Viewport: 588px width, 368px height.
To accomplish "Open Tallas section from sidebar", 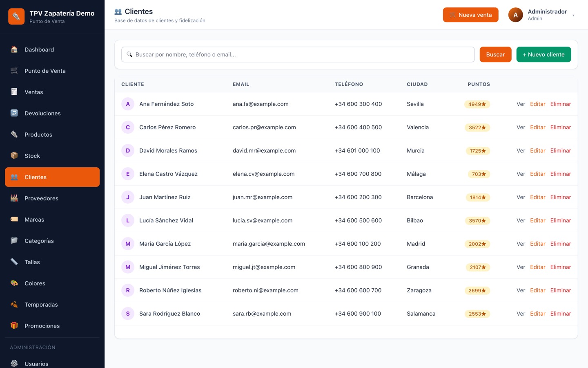I will (x=52, y=262).
